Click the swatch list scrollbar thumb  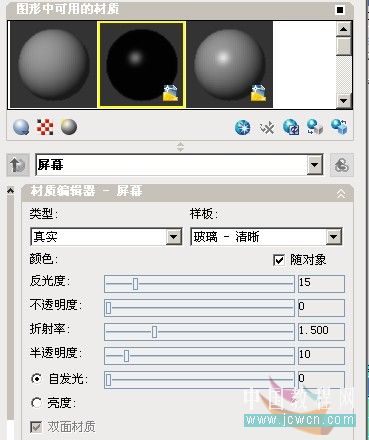(344, 46)
